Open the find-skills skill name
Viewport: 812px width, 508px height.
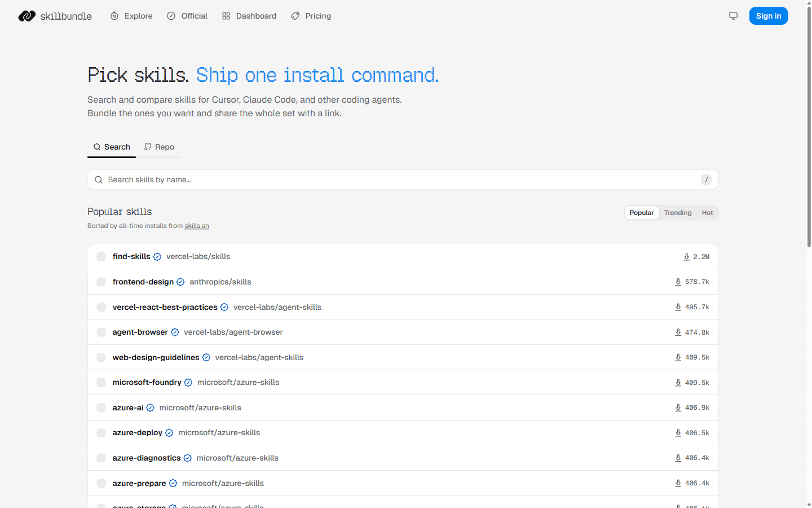[x=131, y=256]
